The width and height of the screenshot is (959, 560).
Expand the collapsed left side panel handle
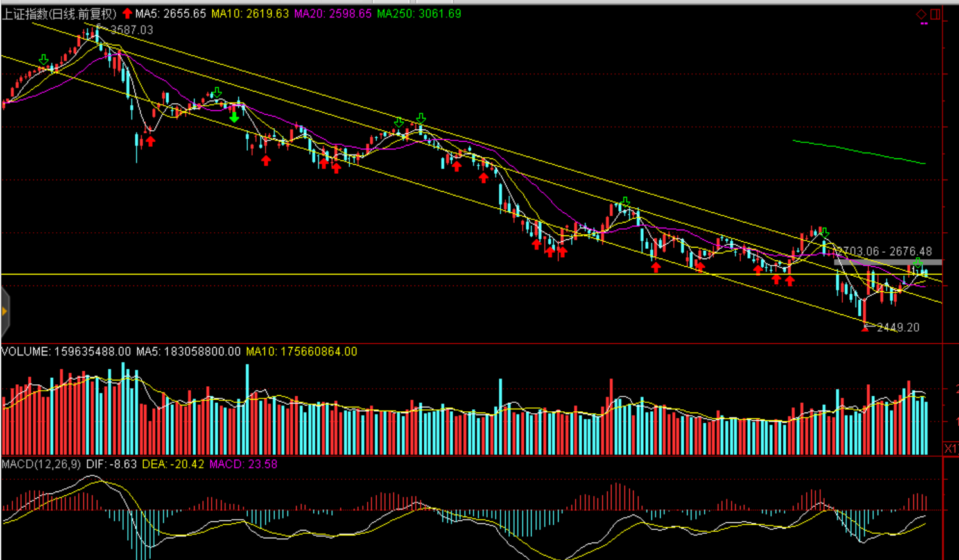[4, 312]
